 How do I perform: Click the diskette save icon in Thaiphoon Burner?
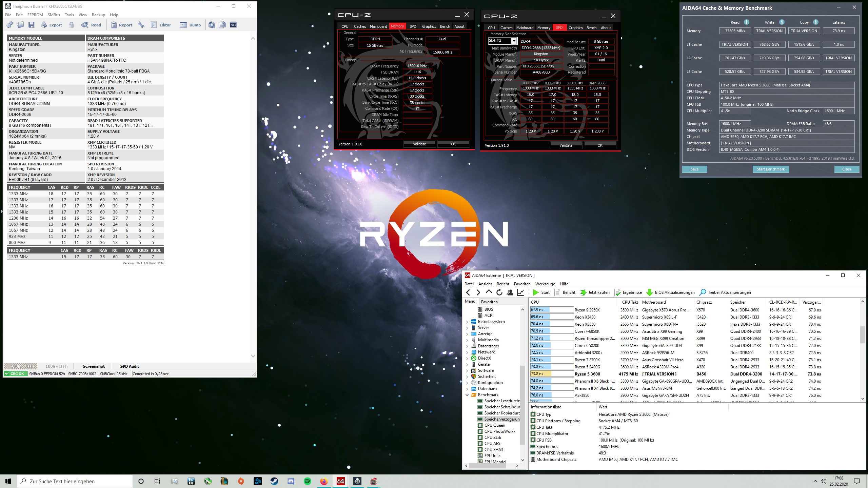32,25
